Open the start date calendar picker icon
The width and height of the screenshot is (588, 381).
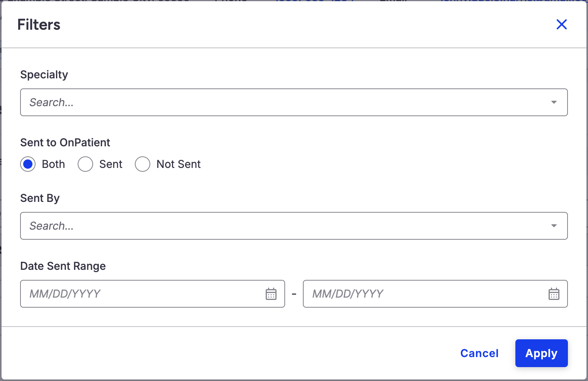tap(271, 294)
